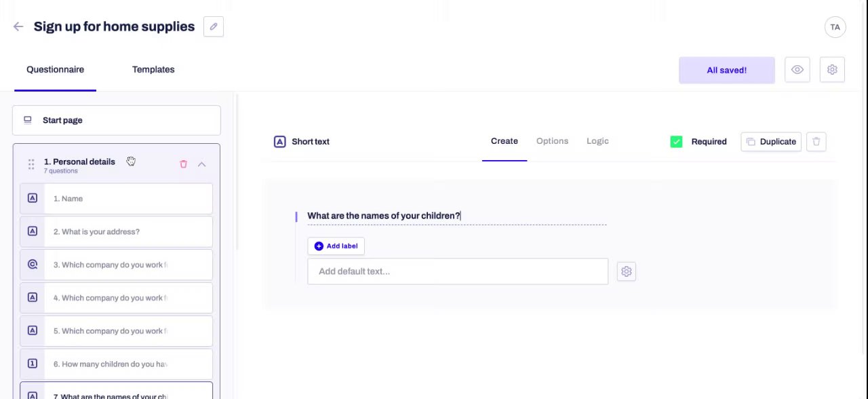Collapse the Personal details section chevron
Screen dimensions: 868x399
coord(201,164)
